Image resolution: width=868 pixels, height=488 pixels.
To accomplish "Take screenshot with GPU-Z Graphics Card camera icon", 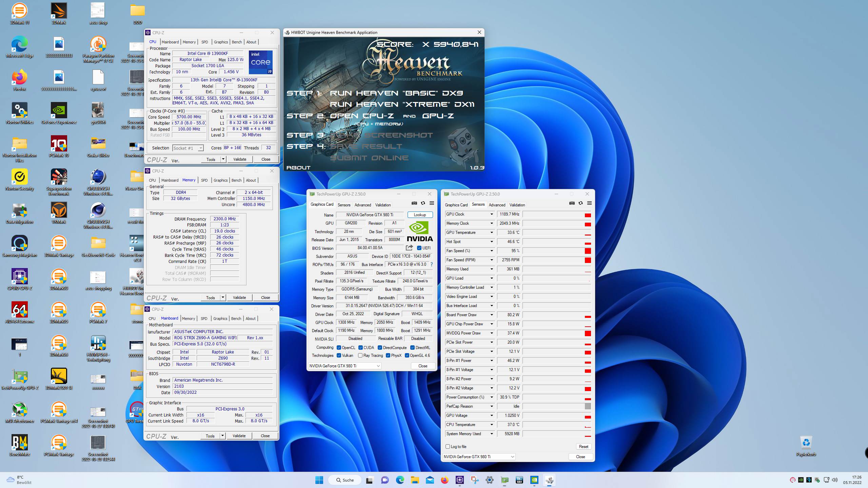I will click(414, 203).
